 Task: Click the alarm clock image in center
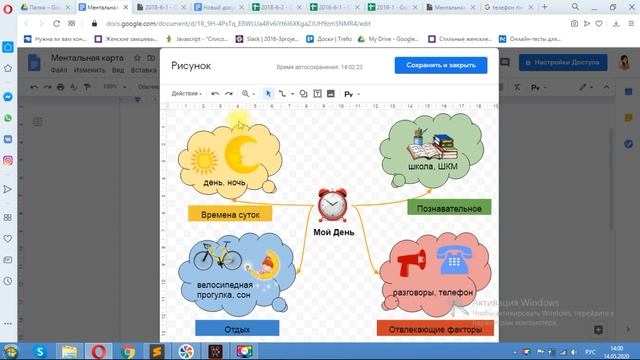(333, 205)
